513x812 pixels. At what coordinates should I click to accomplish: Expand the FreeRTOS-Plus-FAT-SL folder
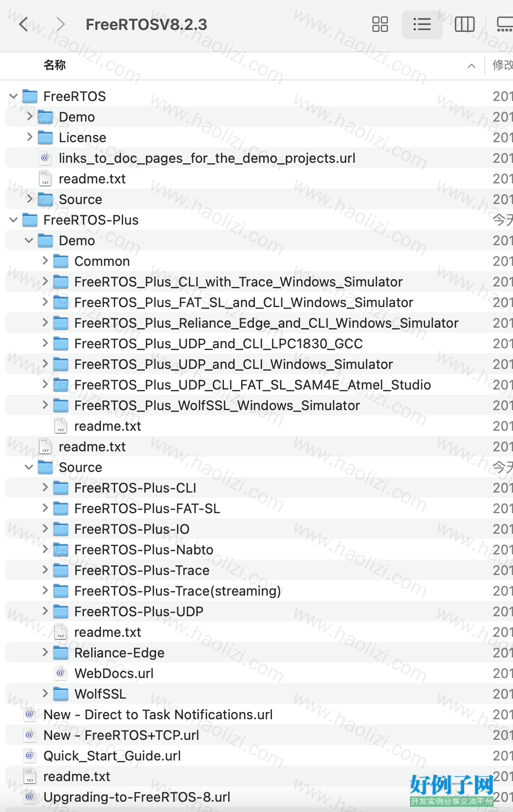pyautogui.click(x=45, y=508)
